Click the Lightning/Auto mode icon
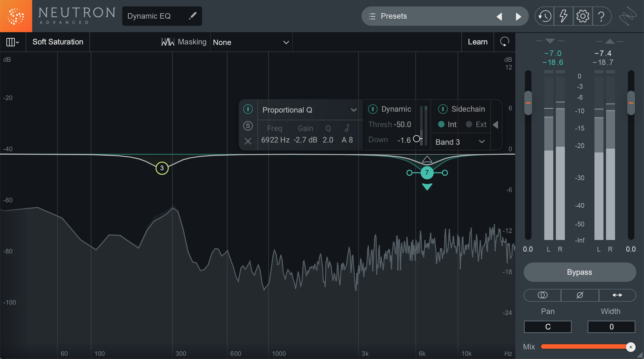The image size is (644, 359). click(563, 16)
